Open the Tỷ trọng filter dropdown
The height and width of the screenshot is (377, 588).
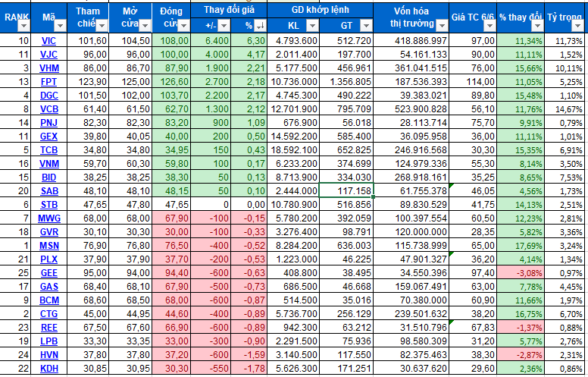click(577, 26)
